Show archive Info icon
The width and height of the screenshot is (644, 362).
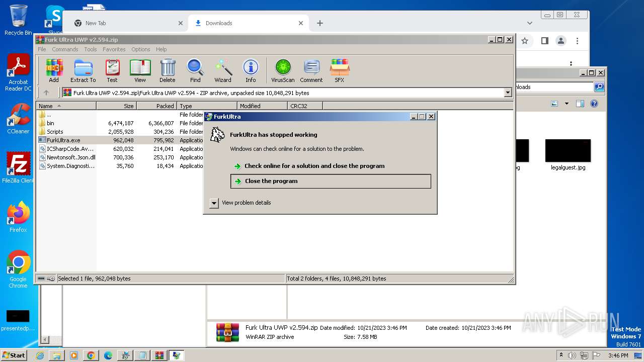click(x=251, y=71)
